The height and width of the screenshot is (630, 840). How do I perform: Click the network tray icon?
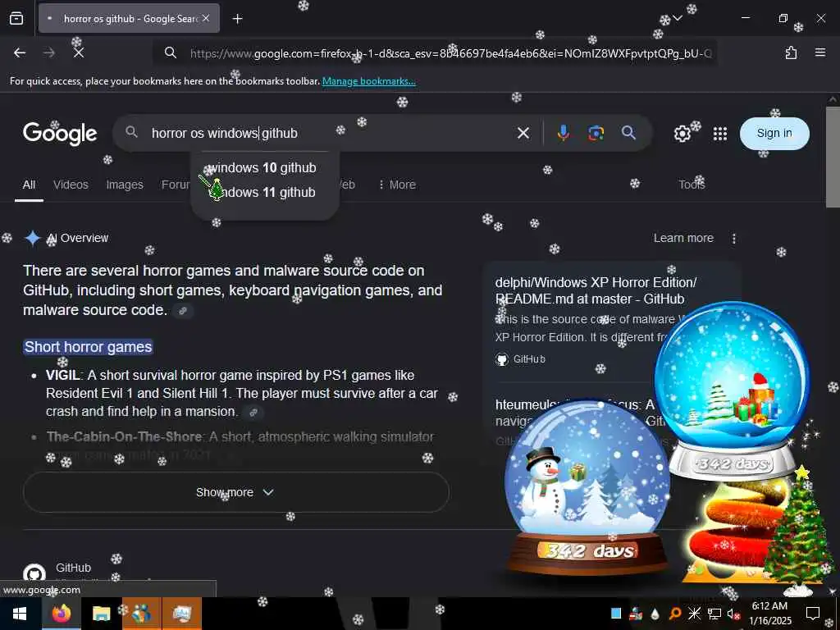[x=714, y=614]
